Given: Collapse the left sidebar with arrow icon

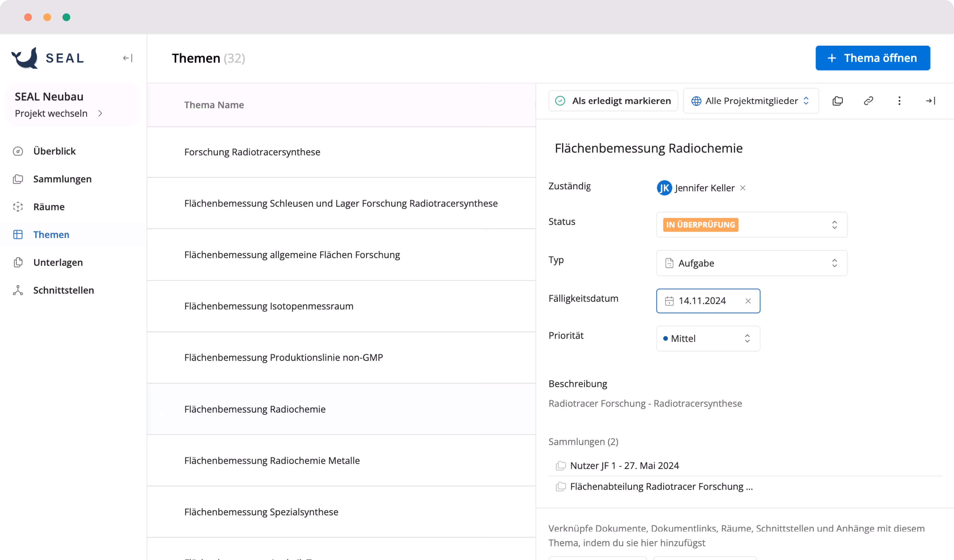Looking at the screenshot, I should coord(128,58).
